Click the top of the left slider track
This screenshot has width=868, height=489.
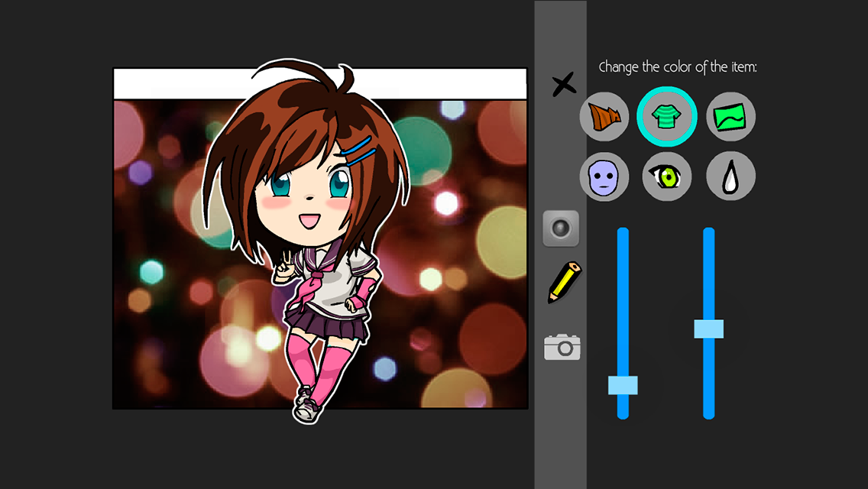623,232
